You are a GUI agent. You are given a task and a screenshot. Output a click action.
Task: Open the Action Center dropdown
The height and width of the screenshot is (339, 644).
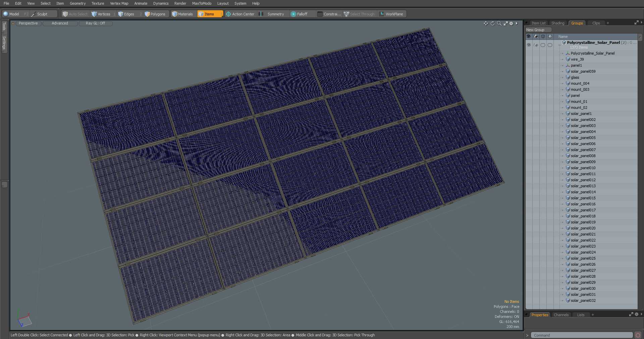click(x=240, y=14)
